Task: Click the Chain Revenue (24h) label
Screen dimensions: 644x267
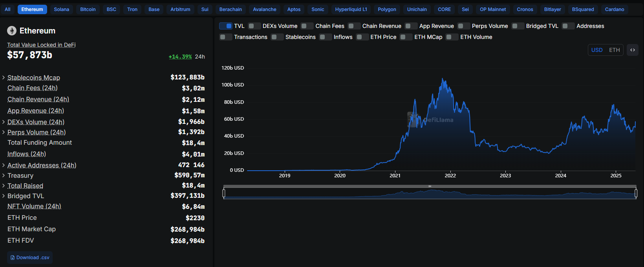Action: click(38, 99)
